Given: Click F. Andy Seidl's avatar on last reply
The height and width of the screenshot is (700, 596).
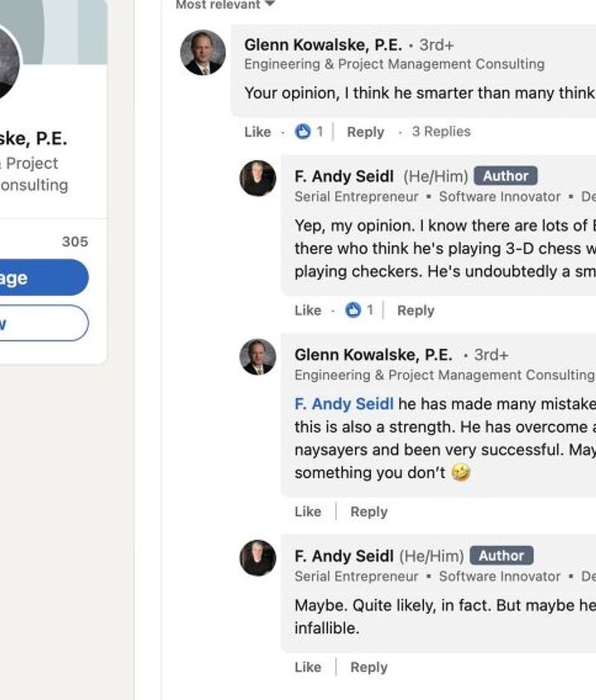Looking at the screenshot, I should [257, 558].
